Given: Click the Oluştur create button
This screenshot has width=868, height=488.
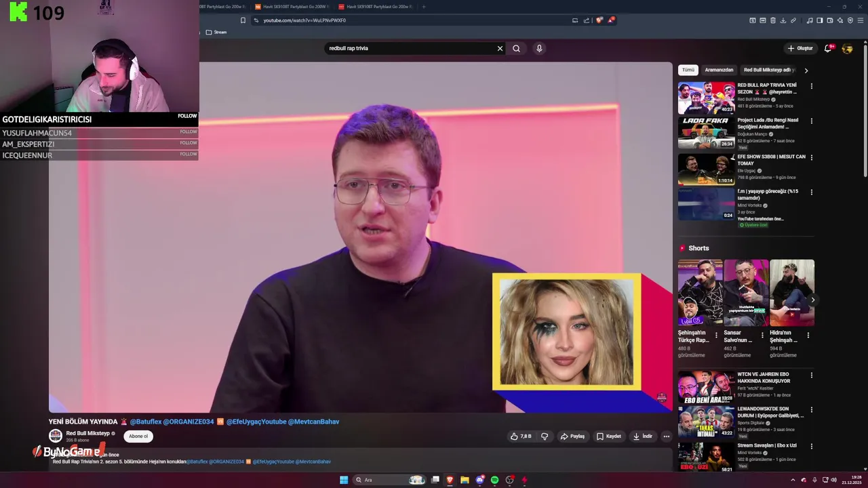Looking at the screenshot, I should tap(800, 48).
